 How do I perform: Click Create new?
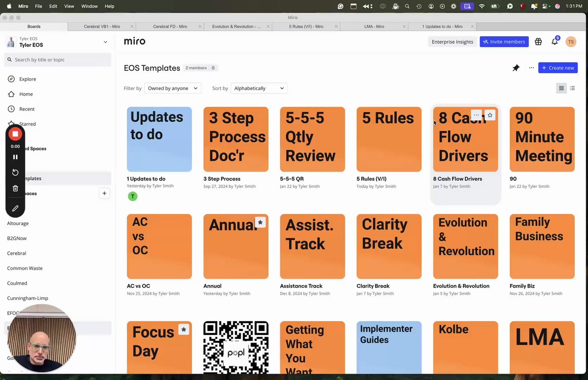click(x=558, y=68)
